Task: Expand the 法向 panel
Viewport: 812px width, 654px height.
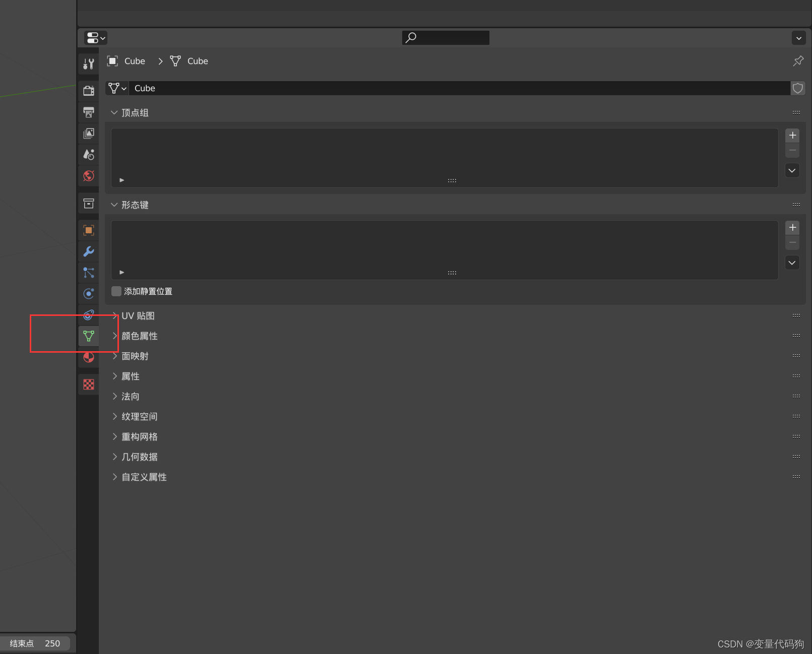Action: [x=130, y=397]
